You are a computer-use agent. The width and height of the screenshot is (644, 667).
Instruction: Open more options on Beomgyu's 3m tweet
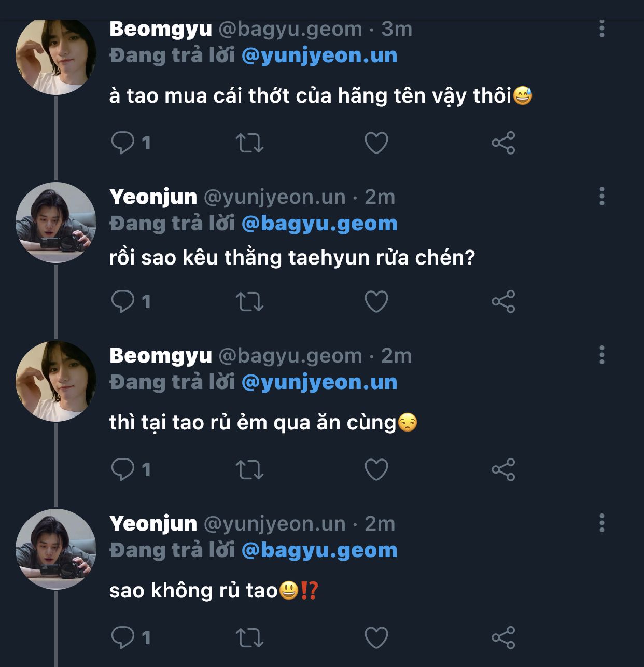click(601, 29)
